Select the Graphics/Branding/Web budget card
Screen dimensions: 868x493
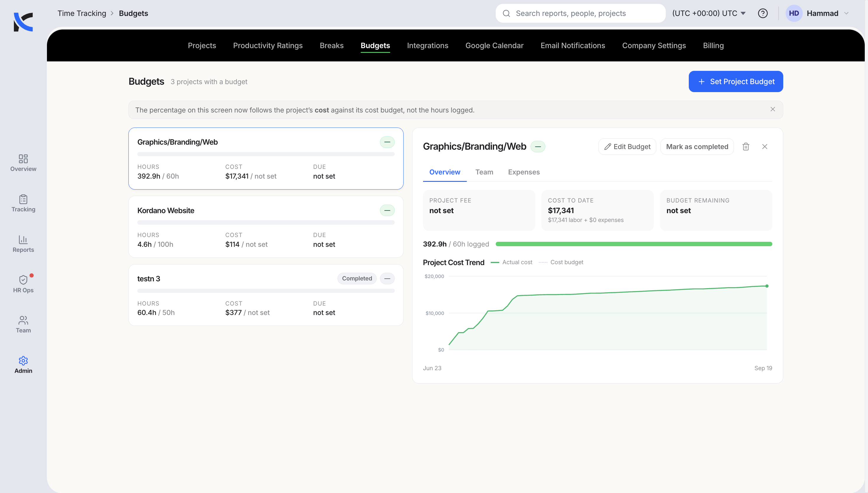pyautogui.click(x=266, y=159)
